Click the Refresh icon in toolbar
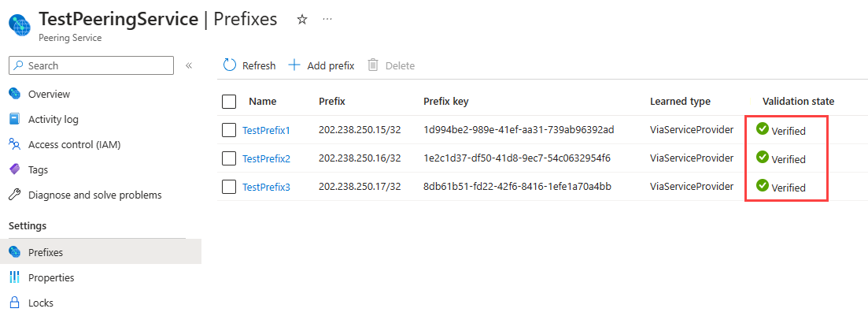The height and width of the screenshot is (316, 868). tap(230, 65)
